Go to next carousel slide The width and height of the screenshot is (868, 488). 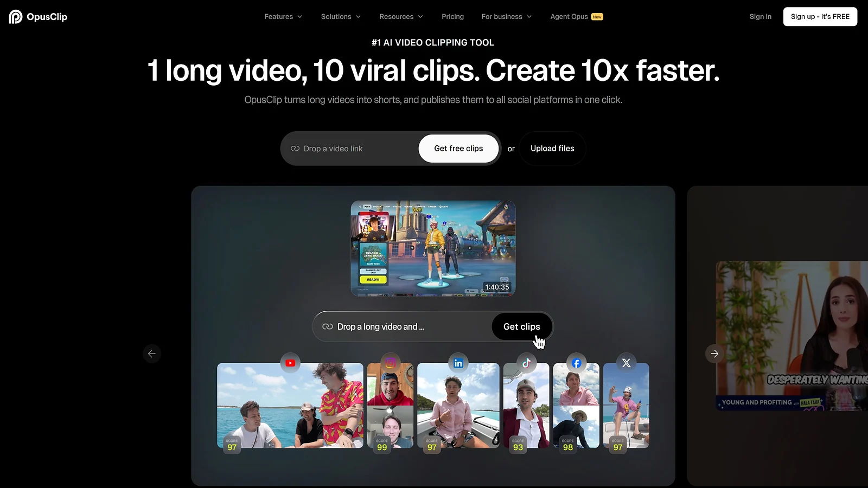pos(714,354)
